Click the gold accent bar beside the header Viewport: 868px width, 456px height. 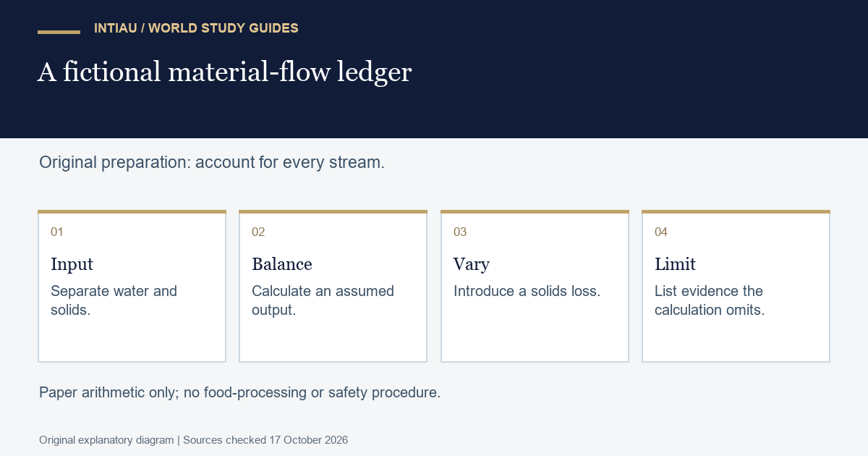[59, 32]
